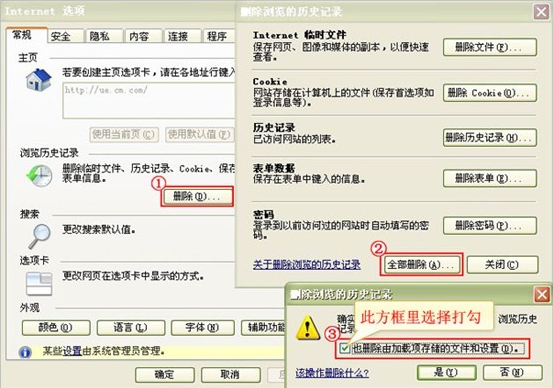Click the blue house home page icon
The height and width of the screenshot is (388, 553).
(38, 79)
